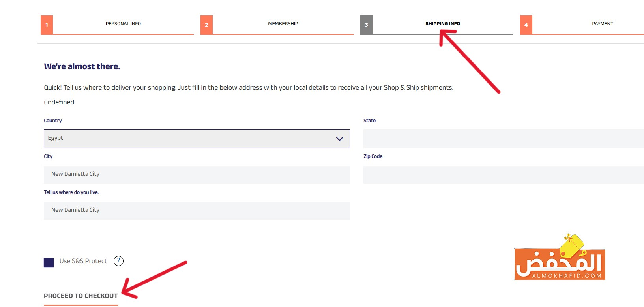Click the gray step 3 number badge
Screen dimensions: 644x307
pos(366,25)
